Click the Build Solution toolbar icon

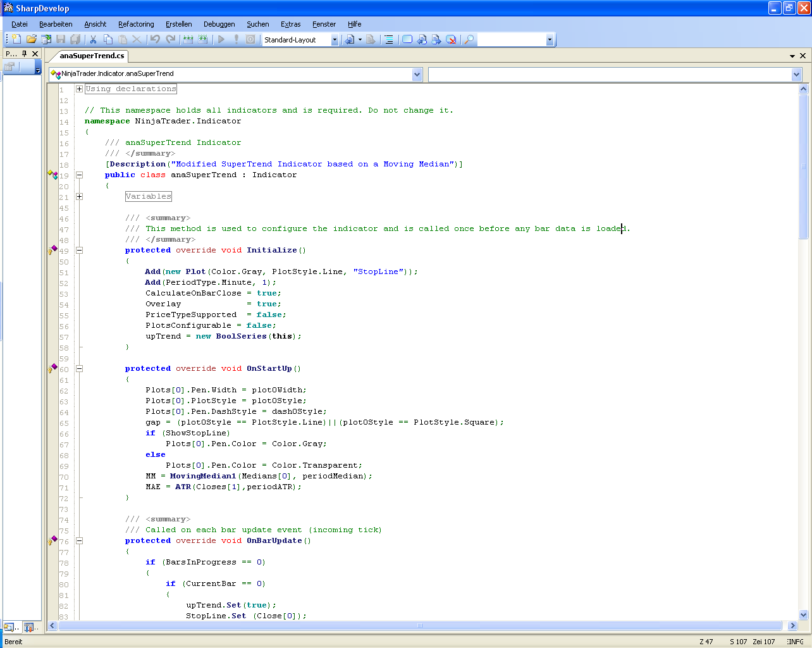point(188,39)
